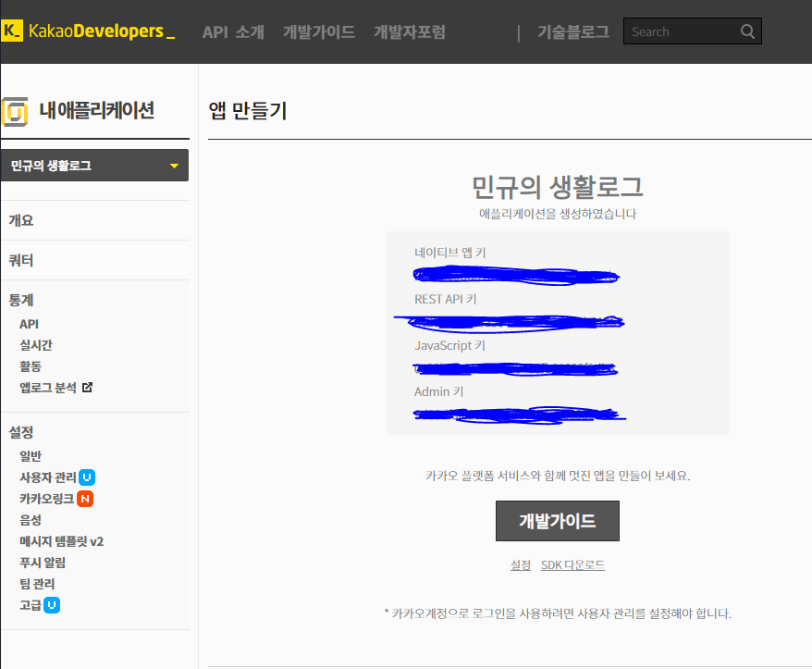Image resolution: width=812 pixels, height=669 pixels.
Task: Open 앱로그 분석 in the sidebar
Action: 48,388
